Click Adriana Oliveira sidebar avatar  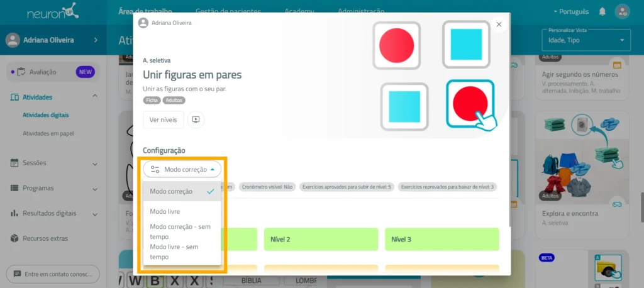[x=13, y=40]
